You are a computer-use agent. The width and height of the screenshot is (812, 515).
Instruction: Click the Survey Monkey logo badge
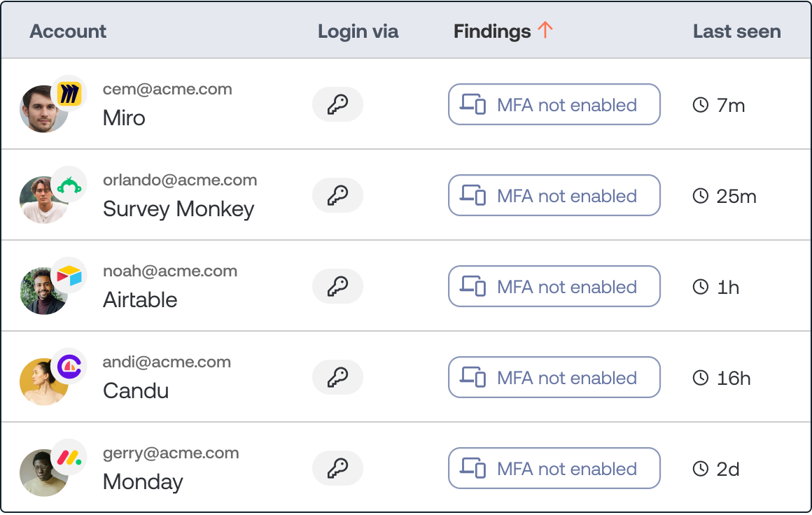click(x=69, y=185)
